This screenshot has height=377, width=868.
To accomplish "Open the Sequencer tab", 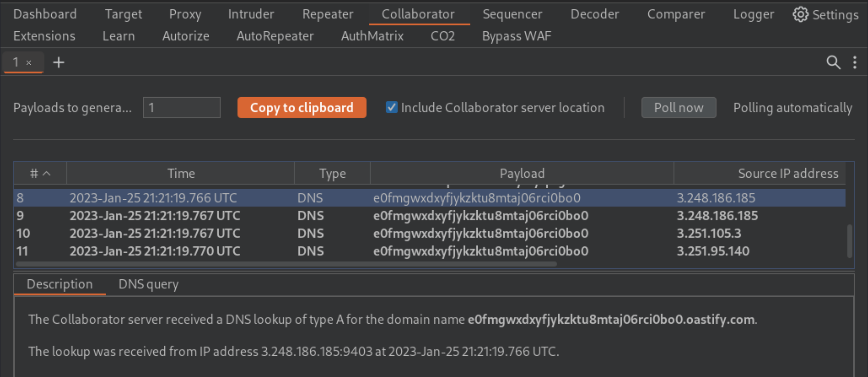I will pyautogui.click(x=512, y=14).
